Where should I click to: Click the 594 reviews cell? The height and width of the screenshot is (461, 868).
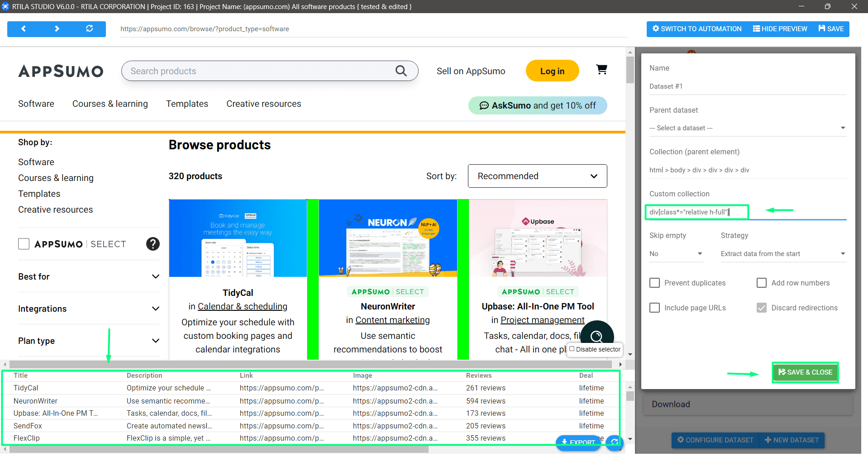(x=486, y=401)
